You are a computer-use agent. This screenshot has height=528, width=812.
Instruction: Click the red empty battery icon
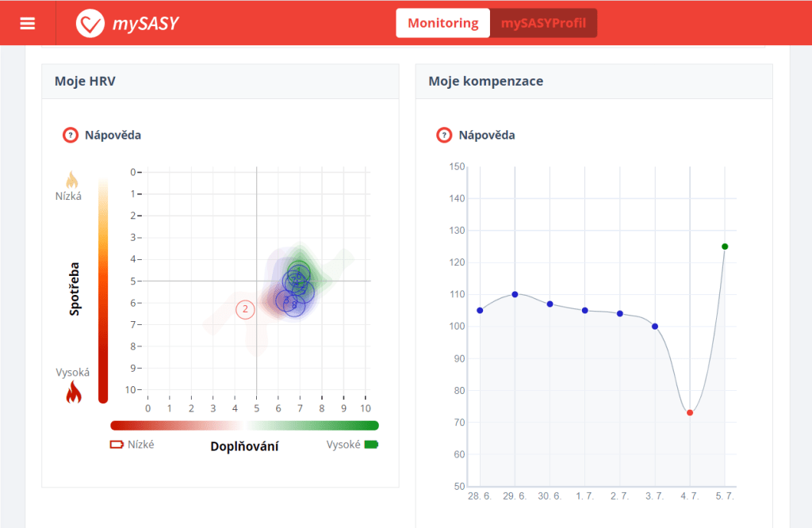[x=117, y=445]
